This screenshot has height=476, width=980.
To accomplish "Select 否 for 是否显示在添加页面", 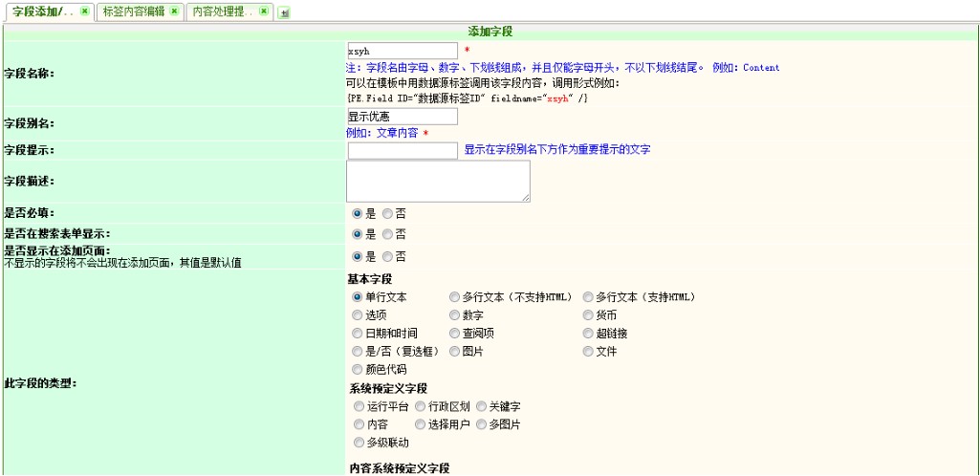I will pyautogui.click(x=387, y=256).
